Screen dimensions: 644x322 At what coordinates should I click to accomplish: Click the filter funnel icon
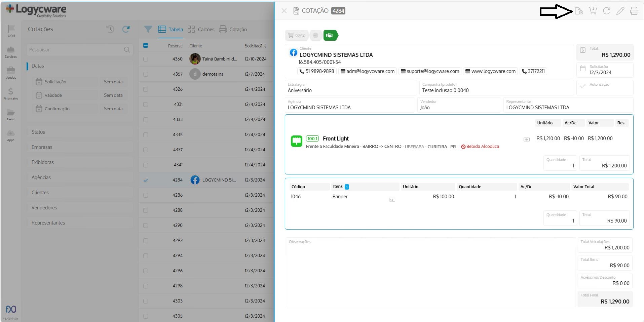click(x=148, y=29)
